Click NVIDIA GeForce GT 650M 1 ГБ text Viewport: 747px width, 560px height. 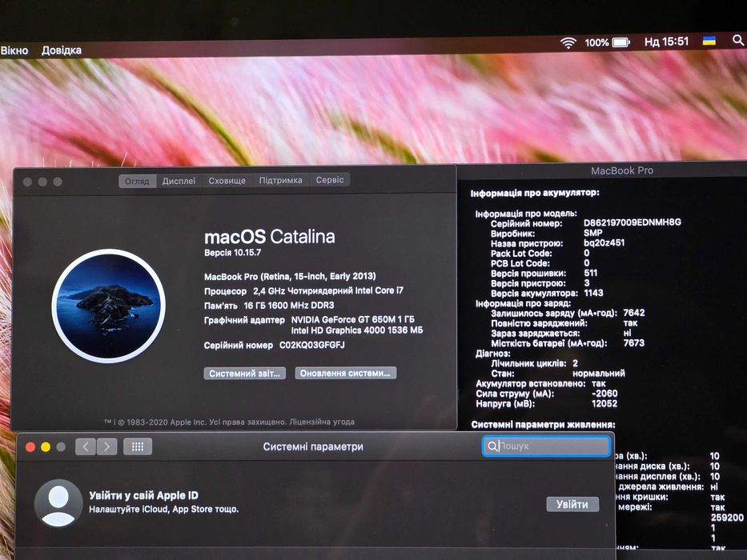[353, 319]
